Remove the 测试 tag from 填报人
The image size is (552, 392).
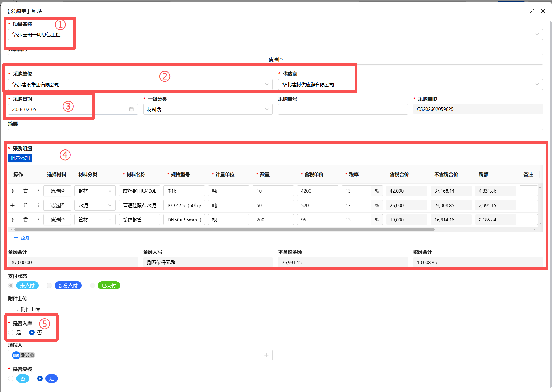click(x=32, y=355)
